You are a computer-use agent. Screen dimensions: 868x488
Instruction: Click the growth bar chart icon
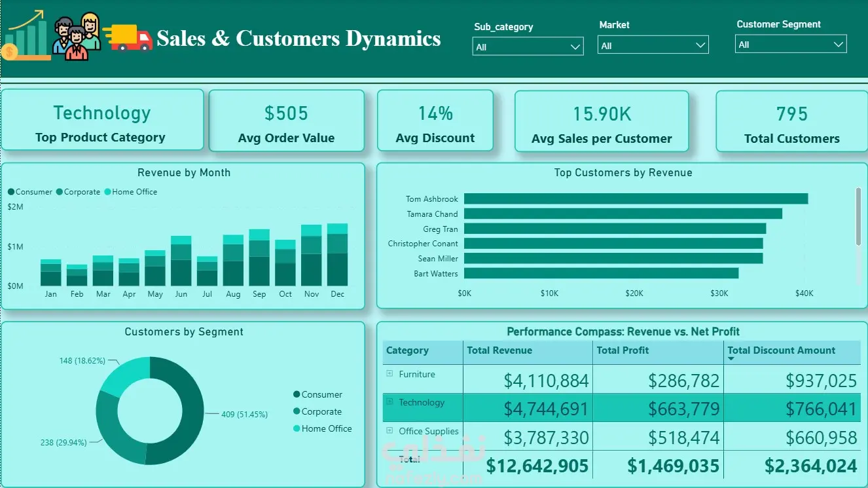(x=26, y=35)
